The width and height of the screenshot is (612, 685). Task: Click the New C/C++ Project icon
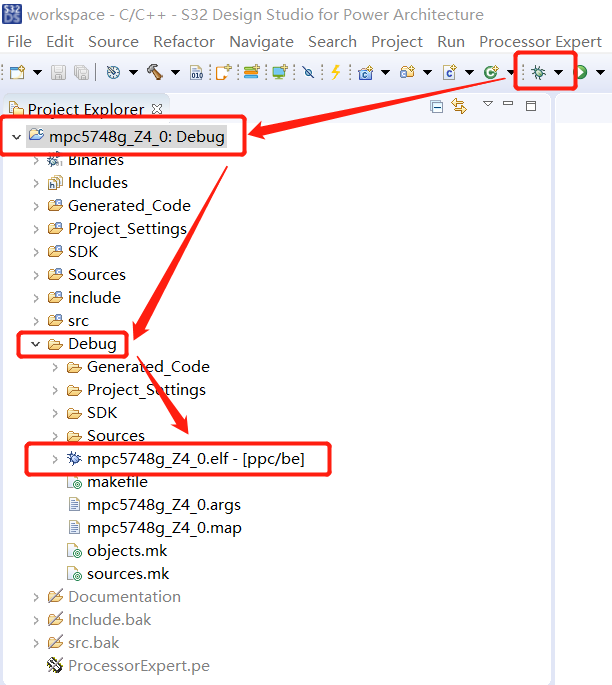click(x=366, y=72)
